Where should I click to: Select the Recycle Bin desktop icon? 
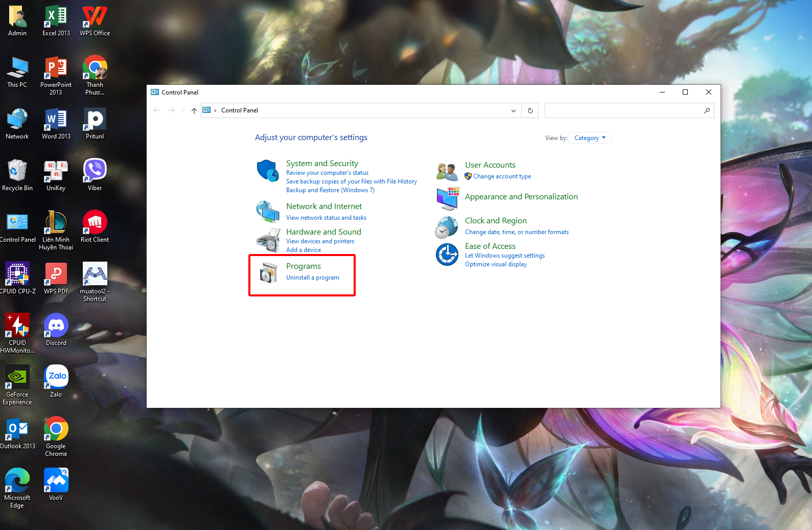point(17,175)
